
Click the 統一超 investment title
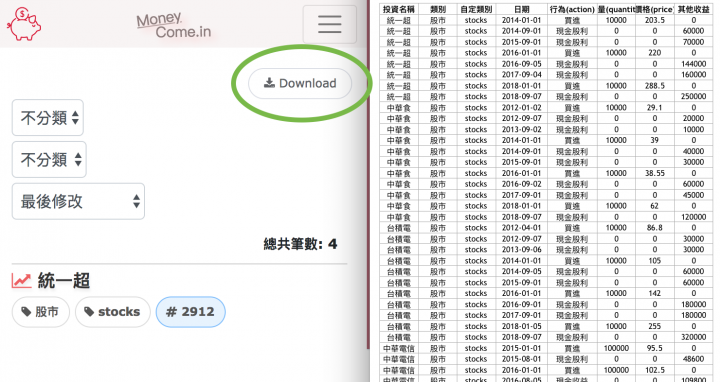tap(63, 281)
